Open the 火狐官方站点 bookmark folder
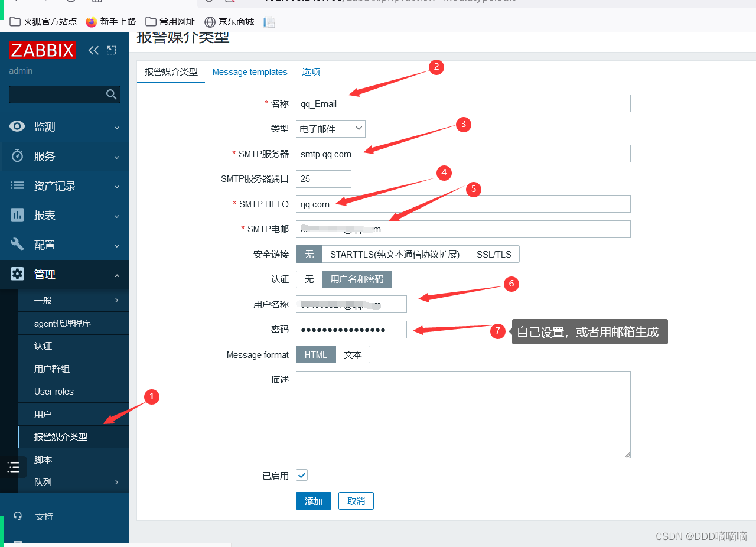Image resolution: width=756 pixels, height=547 pixels. pyautogui.click(x=44, y=22)
